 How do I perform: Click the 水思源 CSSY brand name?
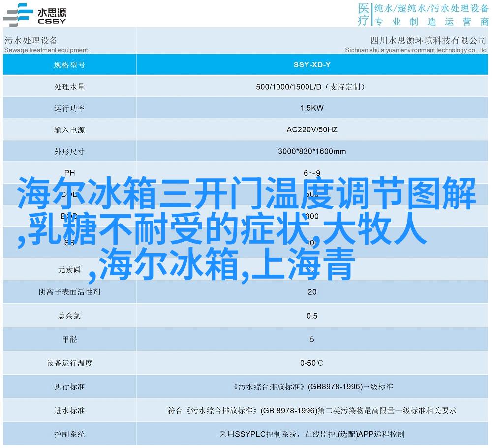(52, 16)
